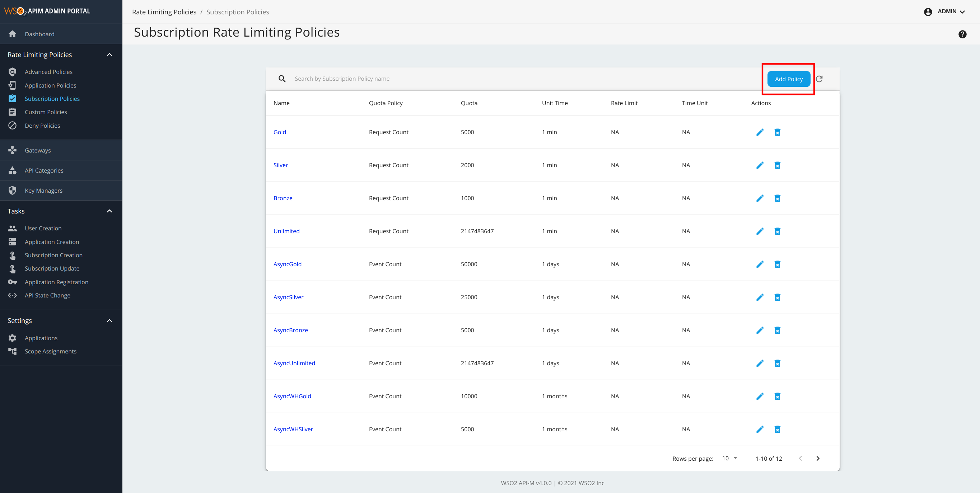Image resolution: width=980 pixels, height=493 pixels.
Task: Select the Application Policies sidebar icon
Action: (x=13, y=85)
